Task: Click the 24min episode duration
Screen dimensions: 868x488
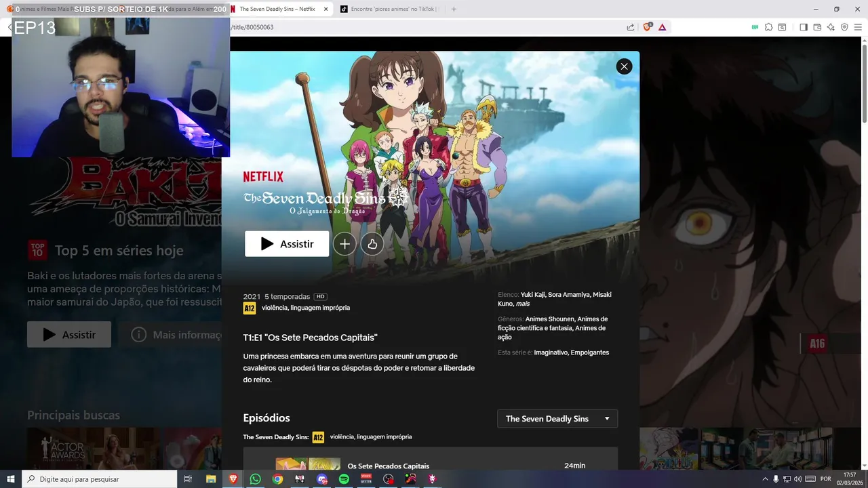Action: pyautogui.click(x=574, y=466)
